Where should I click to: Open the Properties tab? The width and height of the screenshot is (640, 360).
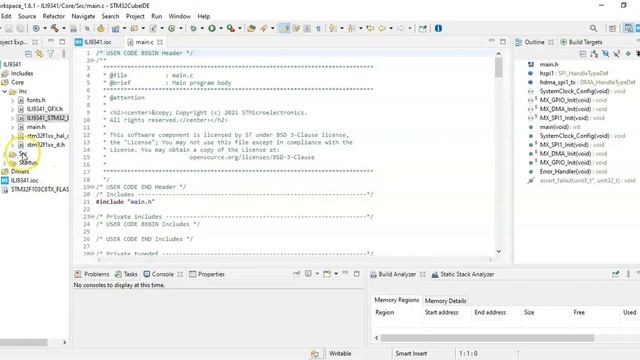click(x=207, y=274)
